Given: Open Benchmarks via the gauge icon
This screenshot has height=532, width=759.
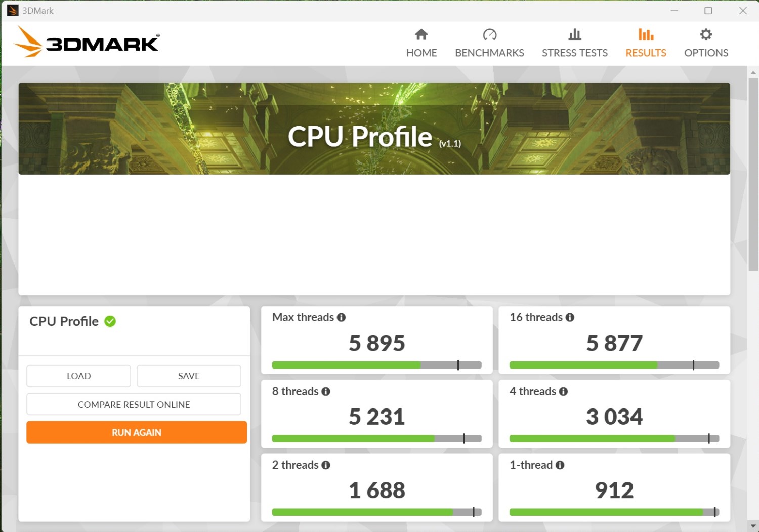Looking at the screenshot, I should [489, 34].
